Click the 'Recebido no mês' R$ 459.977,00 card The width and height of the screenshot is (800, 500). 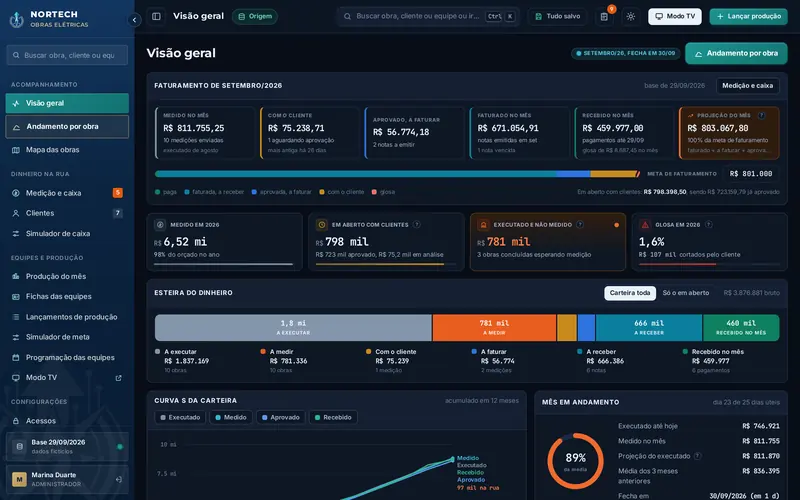point(624,133)
